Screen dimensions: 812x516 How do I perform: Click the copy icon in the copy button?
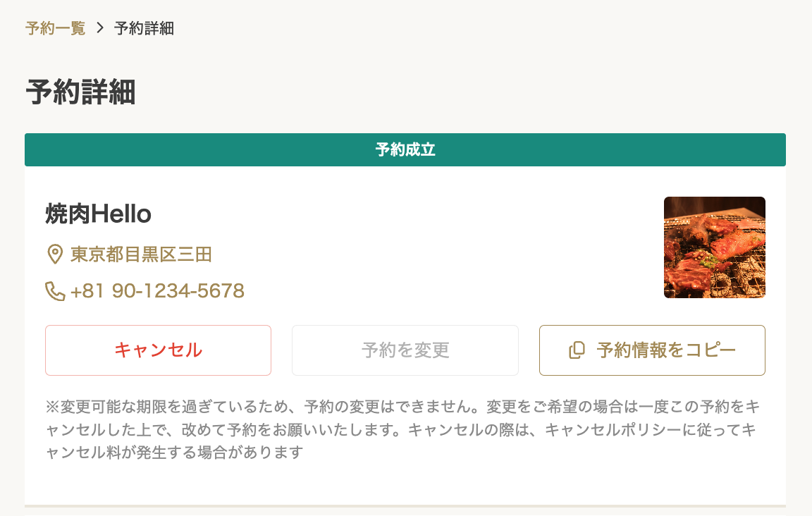[x=577, y=350]
